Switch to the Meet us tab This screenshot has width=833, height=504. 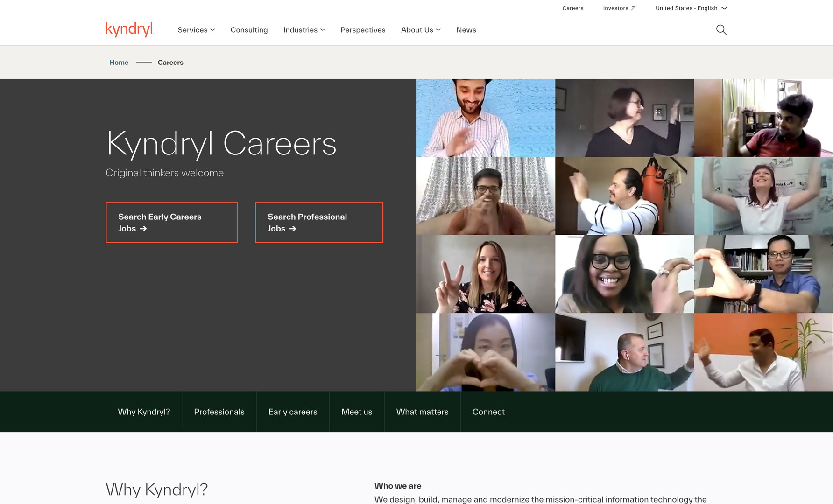pos(357,412)
